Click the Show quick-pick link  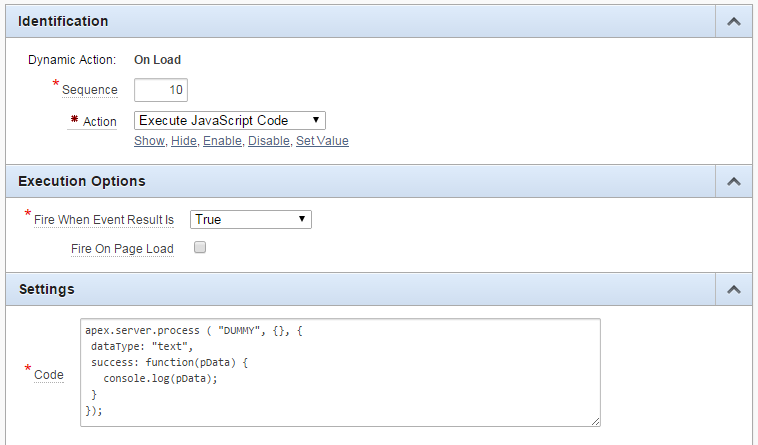150,141
